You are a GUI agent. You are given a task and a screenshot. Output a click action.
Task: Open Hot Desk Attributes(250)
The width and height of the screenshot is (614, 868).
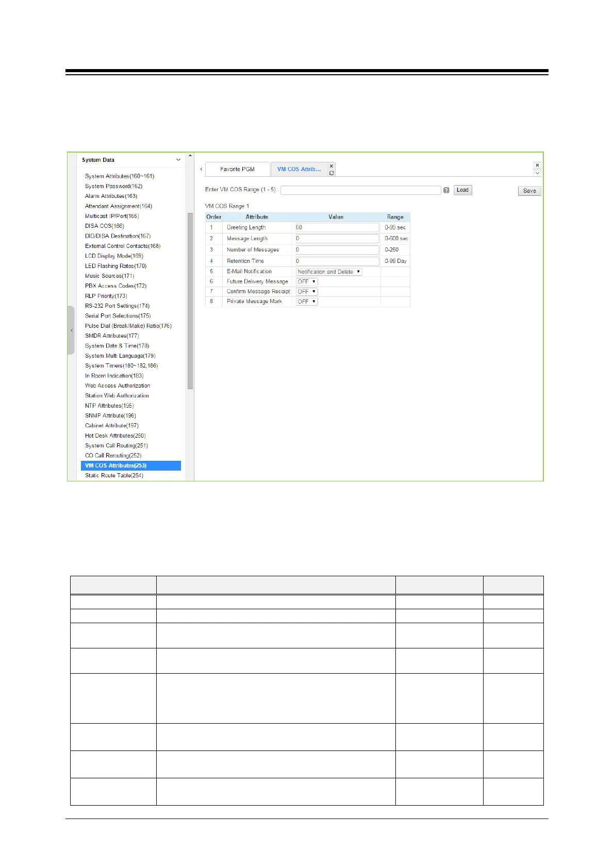(x=115, y=436)
